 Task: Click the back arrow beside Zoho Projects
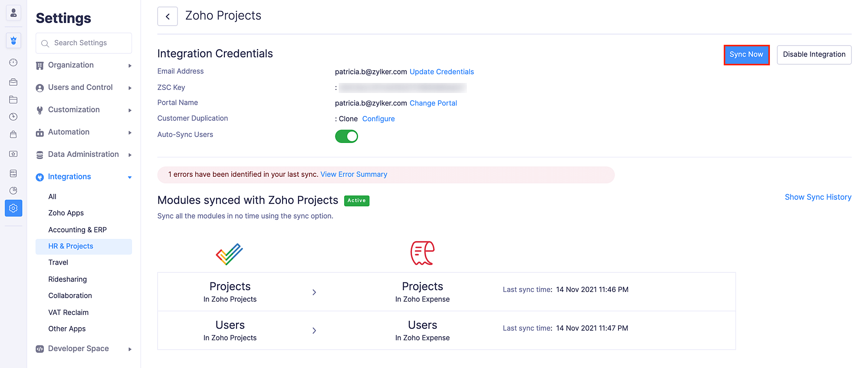pyautogui.click(x=168, y=17)
